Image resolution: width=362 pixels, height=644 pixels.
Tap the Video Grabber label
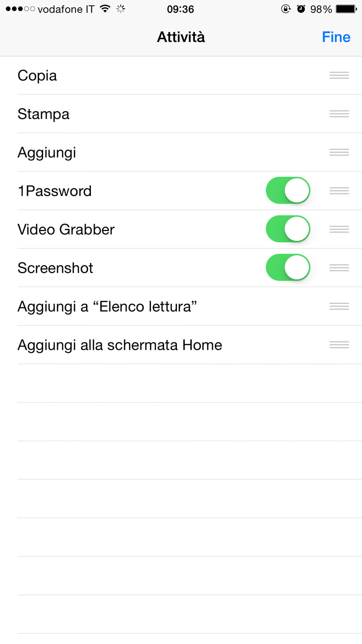[66, 229]
